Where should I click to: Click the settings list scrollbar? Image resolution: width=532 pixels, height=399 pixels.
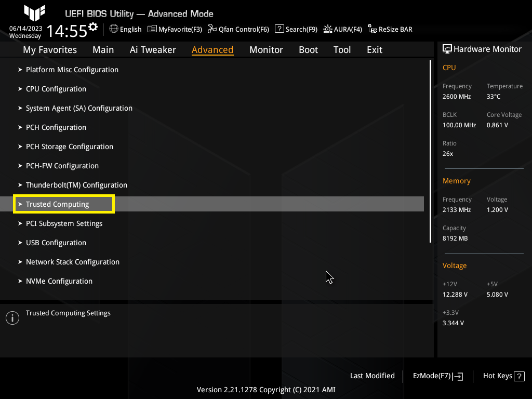coord(430,152)
